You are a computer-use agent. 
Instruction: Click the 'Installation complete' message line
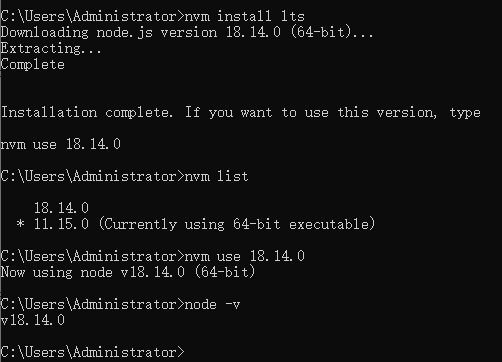tap(240, 112)
